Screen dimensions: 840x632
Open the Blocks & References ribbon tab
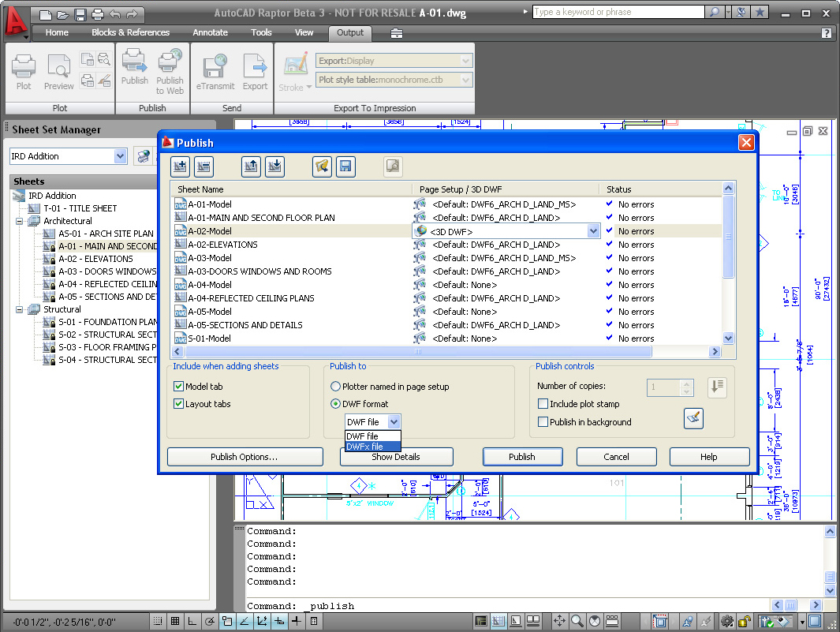point(130,32)
